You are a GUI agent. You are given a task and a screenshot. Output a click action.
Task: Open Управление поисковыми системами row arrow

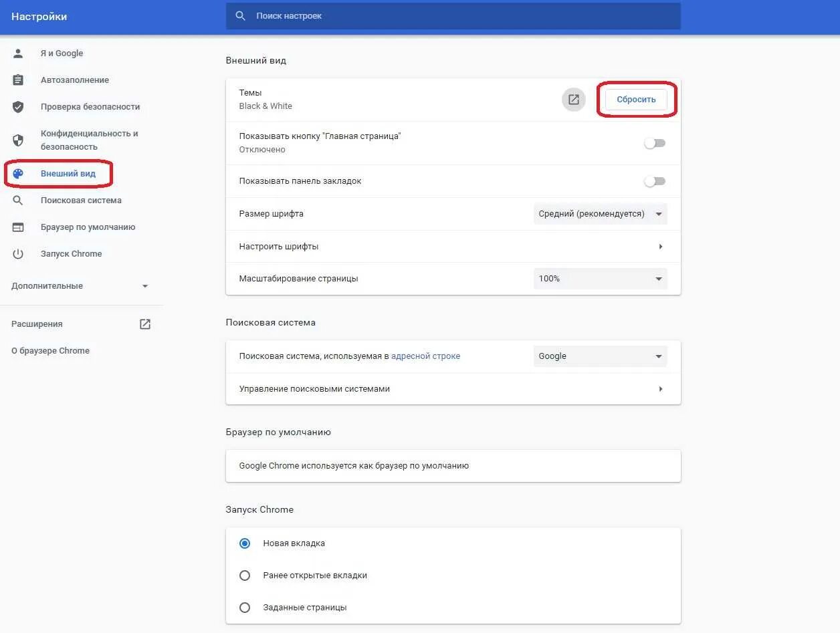point(661,389)
